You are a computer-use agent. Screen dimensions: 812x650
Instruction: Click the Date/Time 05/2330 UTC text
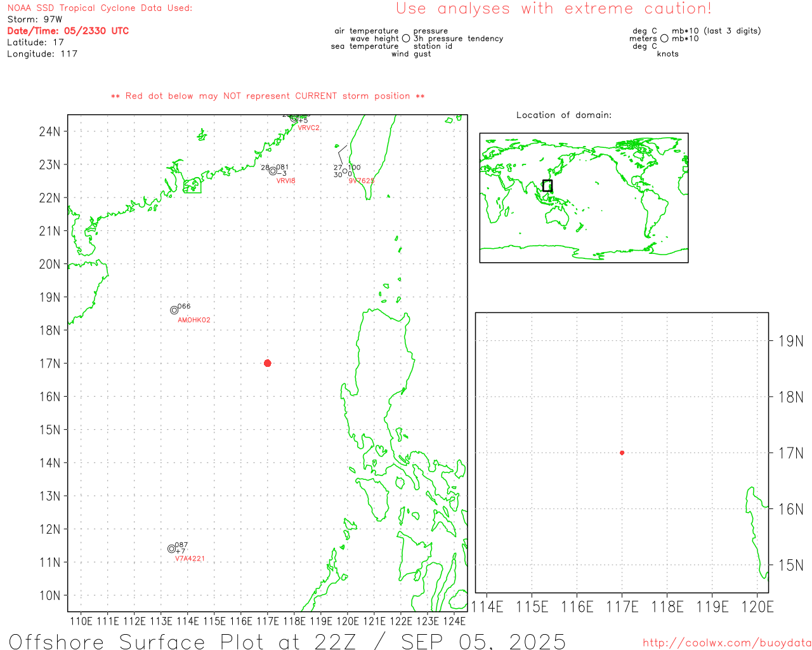[x=68, y=30]
